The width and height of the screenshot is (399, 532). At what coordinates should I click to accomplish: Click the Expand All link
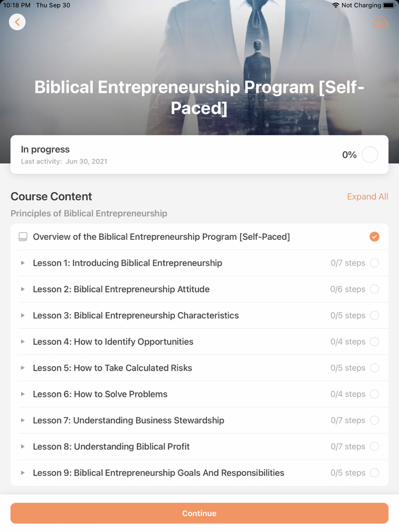367,196
